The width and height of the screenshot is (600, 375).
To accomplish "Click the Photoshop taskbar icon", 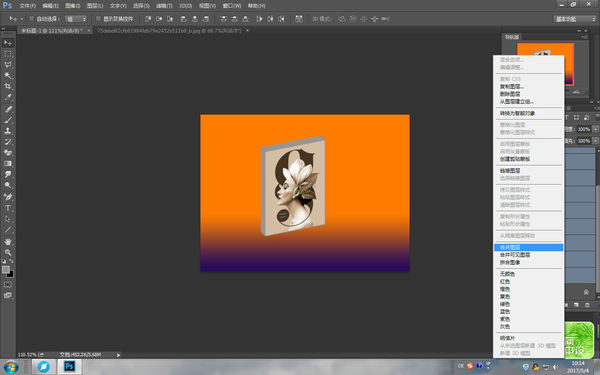I will [69, 367].
